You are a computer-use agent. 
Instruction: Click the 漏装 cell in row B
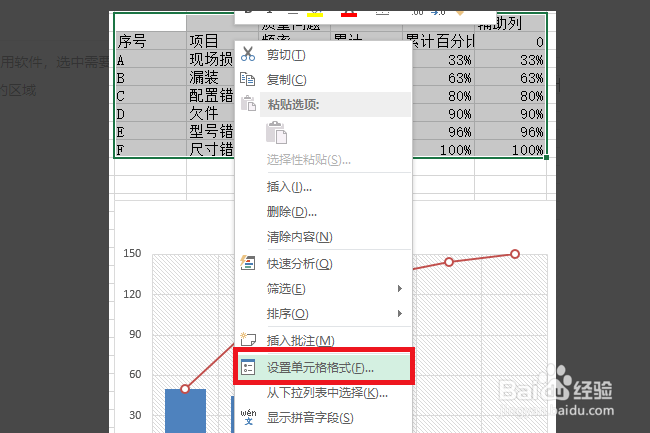[x=211, y=77]
